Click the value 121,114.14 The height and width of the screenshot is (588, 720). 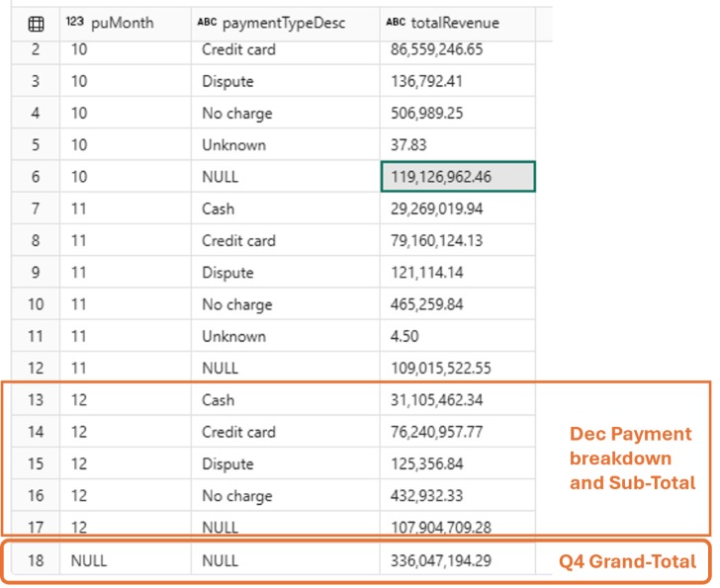(x=426, y=273)
